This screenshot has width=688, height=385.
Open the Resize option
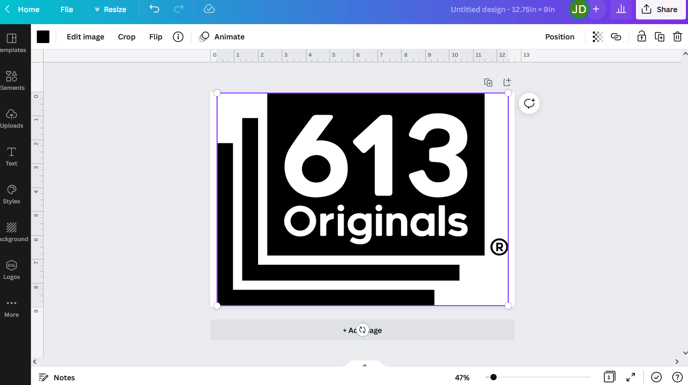(110, 9)
